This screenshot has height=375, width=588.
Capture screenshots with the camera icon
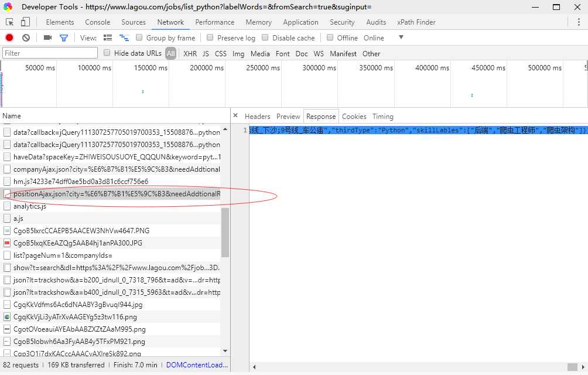point(47,37)
